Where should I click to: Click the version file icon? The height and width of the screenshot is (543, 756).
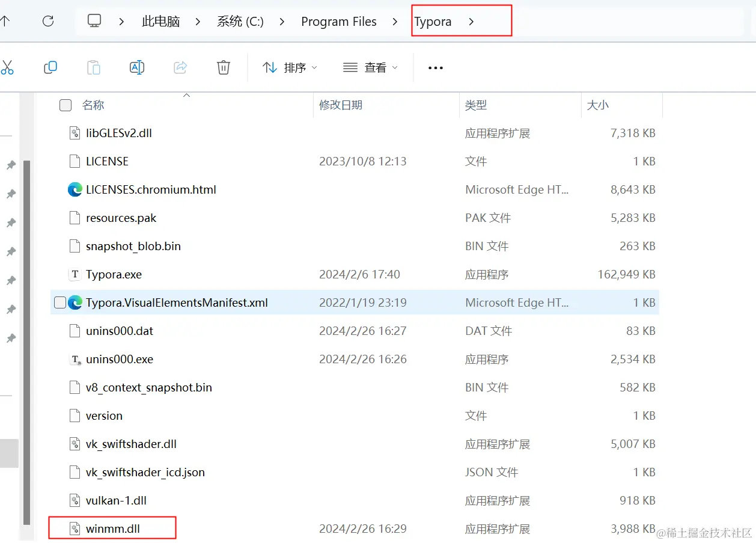tap(75, 416)
